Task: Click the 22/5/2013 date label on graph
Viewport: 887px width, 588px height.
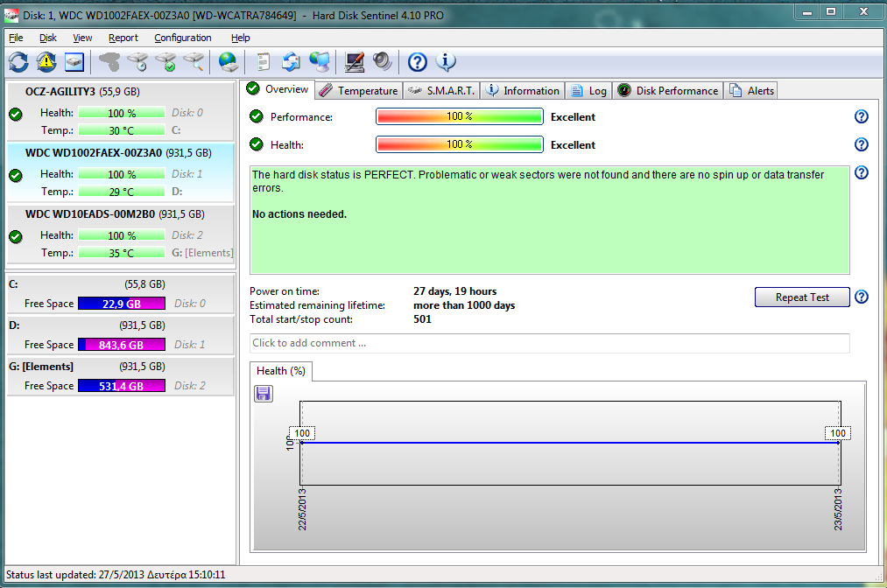Action: 302,509
